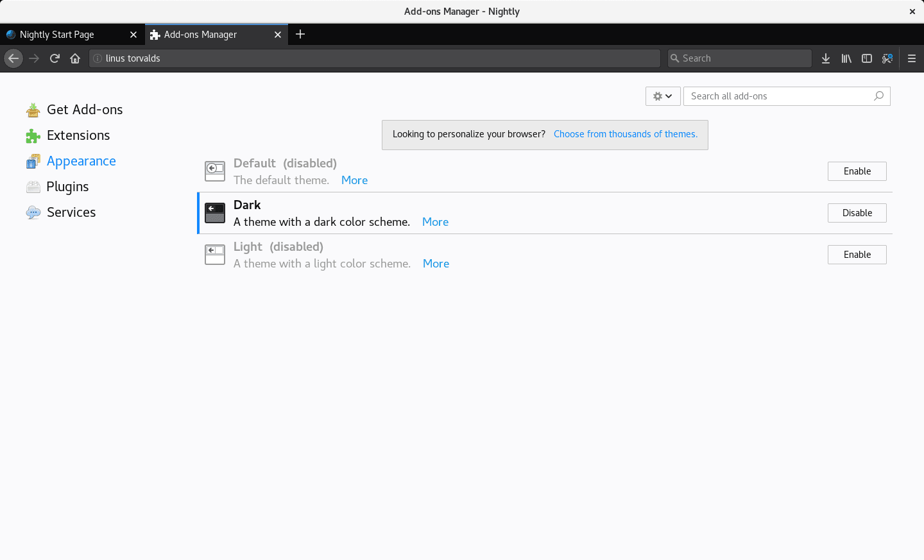Click the Firefox Screenshots scissors icon

pyautogui.click(x=887, y=58)
